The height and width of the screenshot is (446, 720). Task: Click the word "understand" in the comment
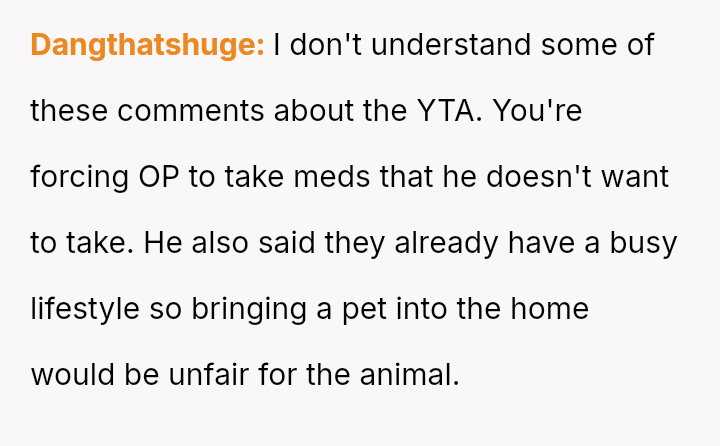451,45
